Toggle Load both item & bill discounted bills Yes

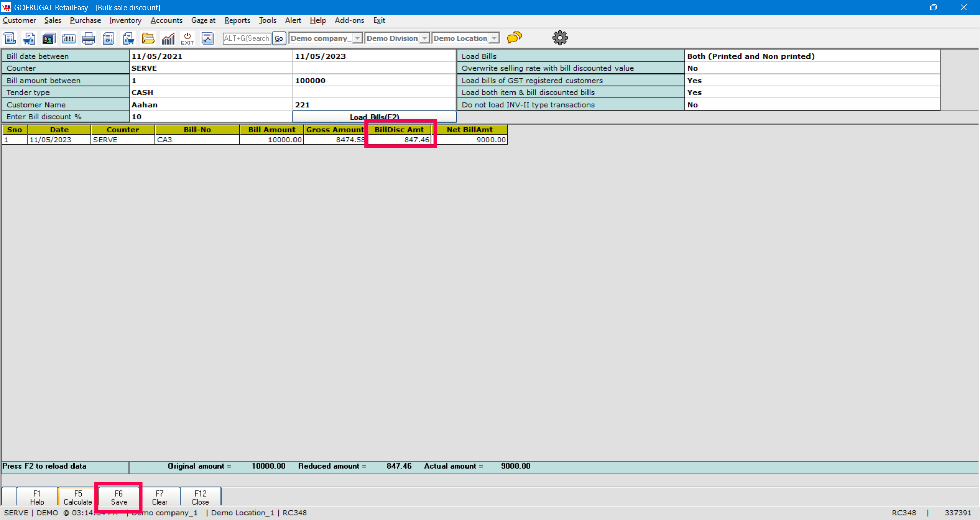click(x=812, y=93)
